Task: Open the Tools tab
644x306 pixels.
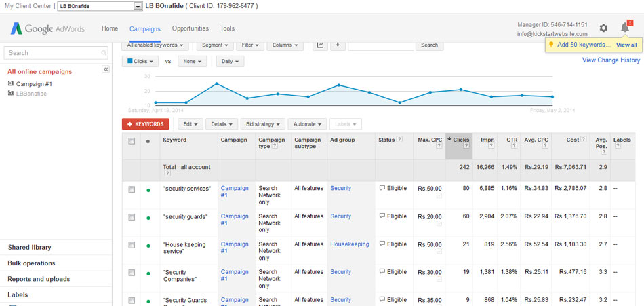Action: 227,28
